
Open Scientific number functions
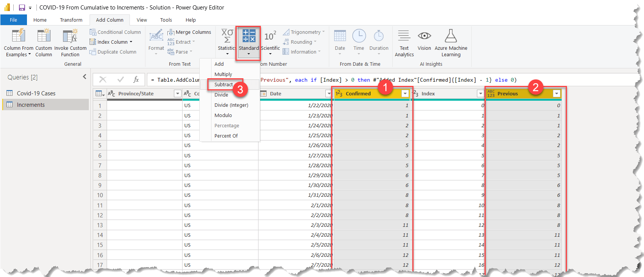click(x=270, y=42)
